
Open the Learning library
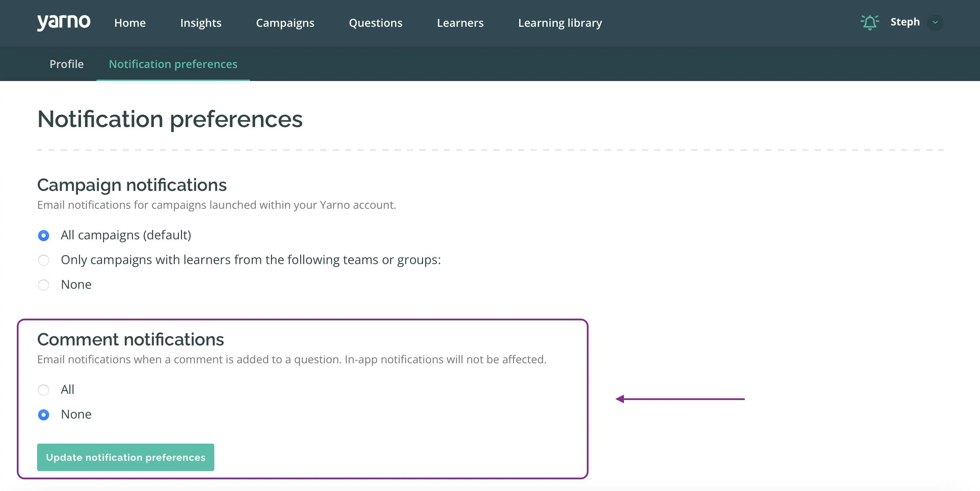click(560, 23)
